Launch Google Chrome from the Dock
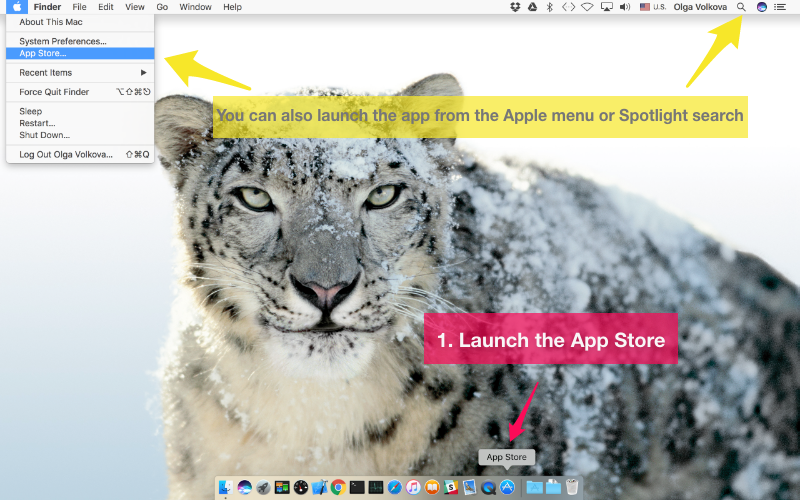The image size is (800, 500). point(338,487)
